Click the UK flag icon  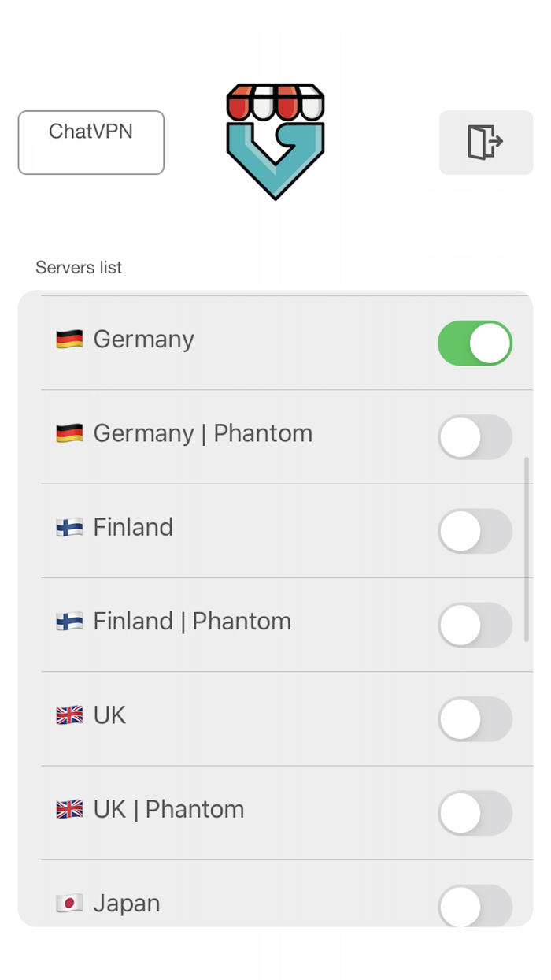(69, 715)
